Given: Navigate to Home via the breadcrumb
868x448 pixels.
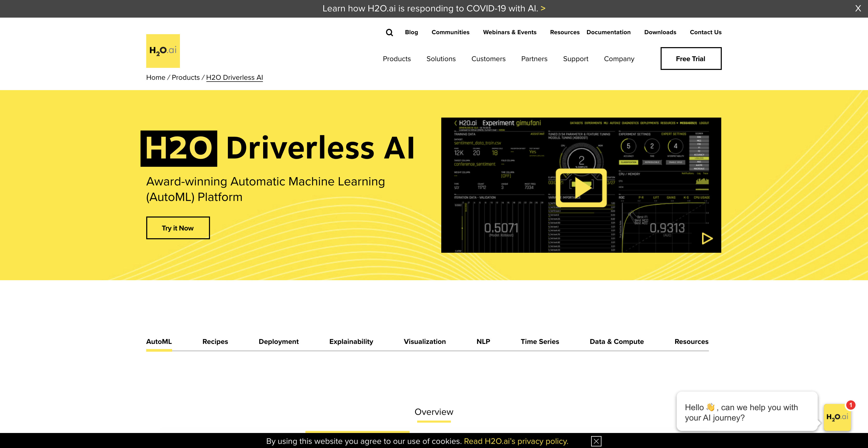Looking at the screenshot, I should (x=155, y=77).
